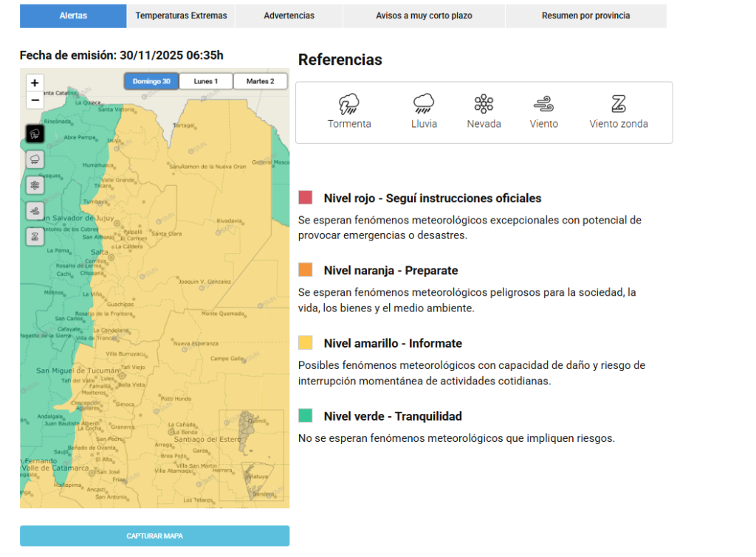Click the Tormenta icon in Referencias
The width and height of the screenshot is (756, 557).
(349, 104)
